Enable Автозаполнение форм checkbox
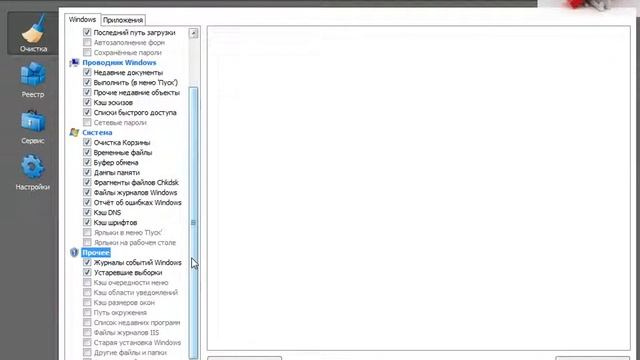The image size is (640, 360). click(87, 42)
